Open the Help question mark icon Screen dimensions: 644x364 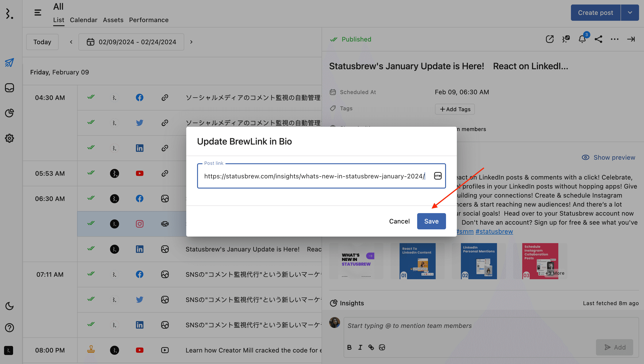click(x=9, y=327)
